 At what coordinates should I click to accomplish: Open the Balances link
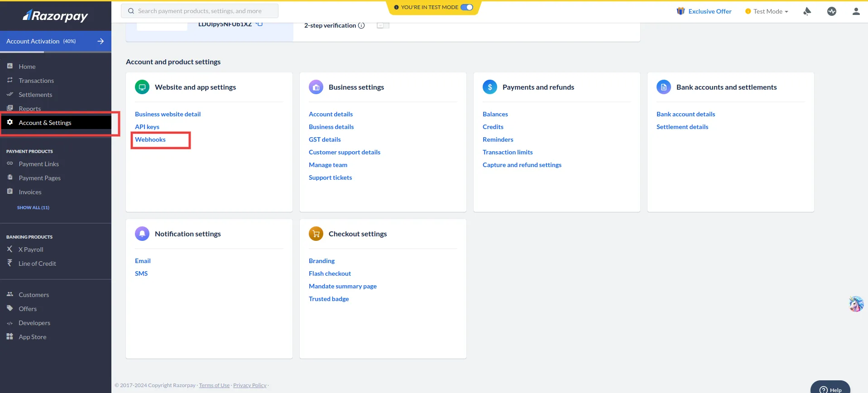coord(495,114)
